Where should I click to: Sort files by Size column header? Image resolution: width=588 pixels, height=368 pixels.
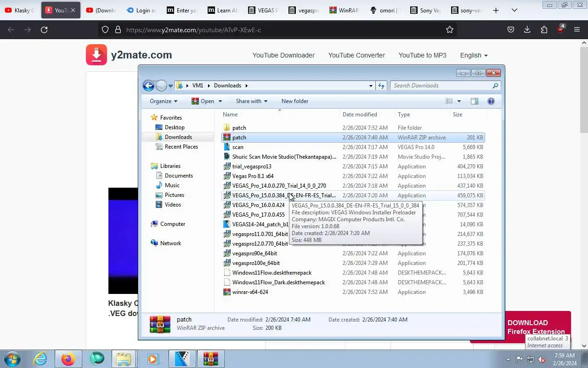[x=468, y=115]
